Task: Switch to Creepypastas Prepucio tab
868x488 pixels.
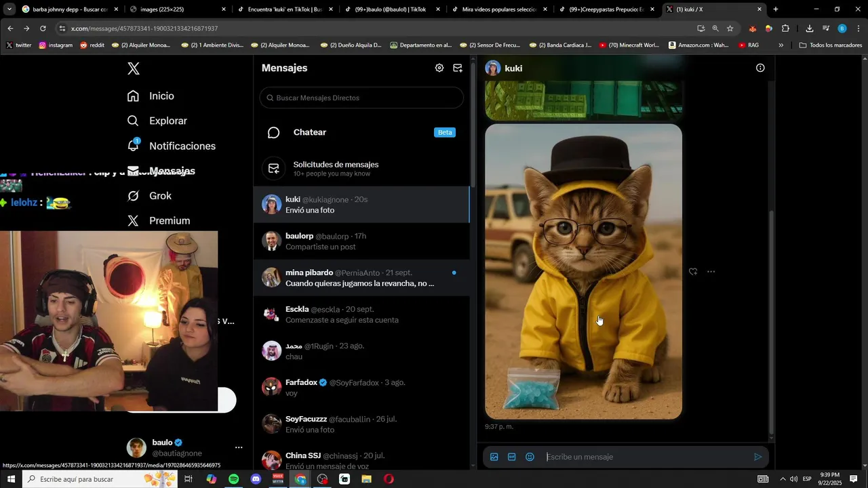Action: tap(606, 9)
